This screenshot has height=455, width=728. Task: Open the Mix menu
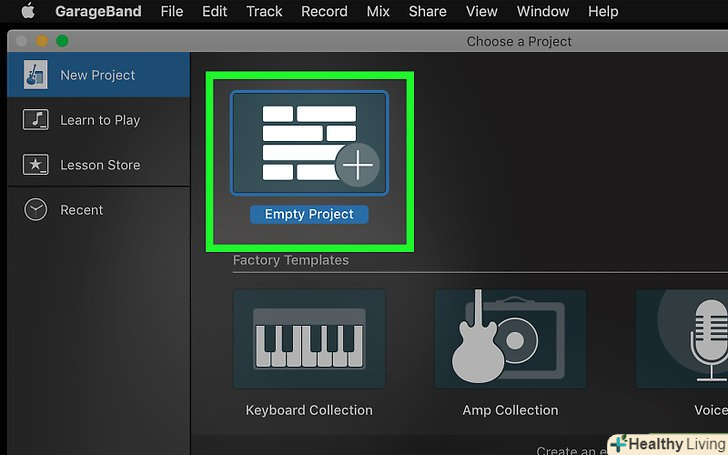tap(378, 11)
